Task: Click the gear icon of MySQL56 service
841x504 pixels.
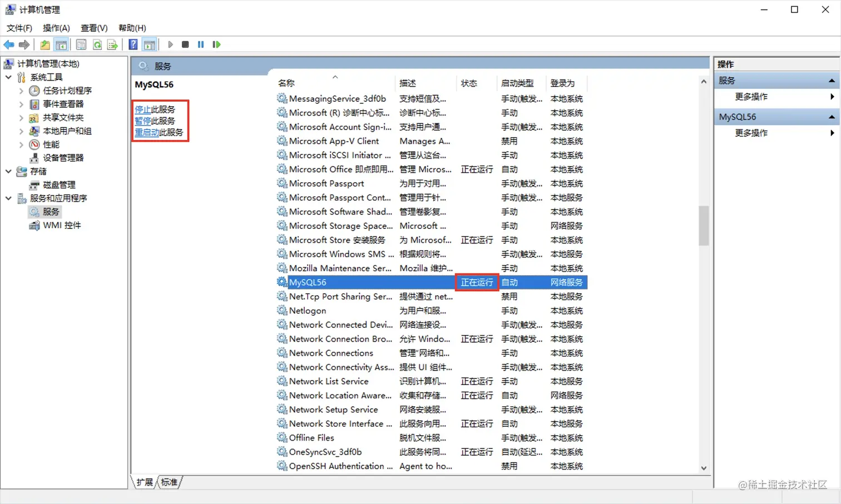Action: (282, 282)
